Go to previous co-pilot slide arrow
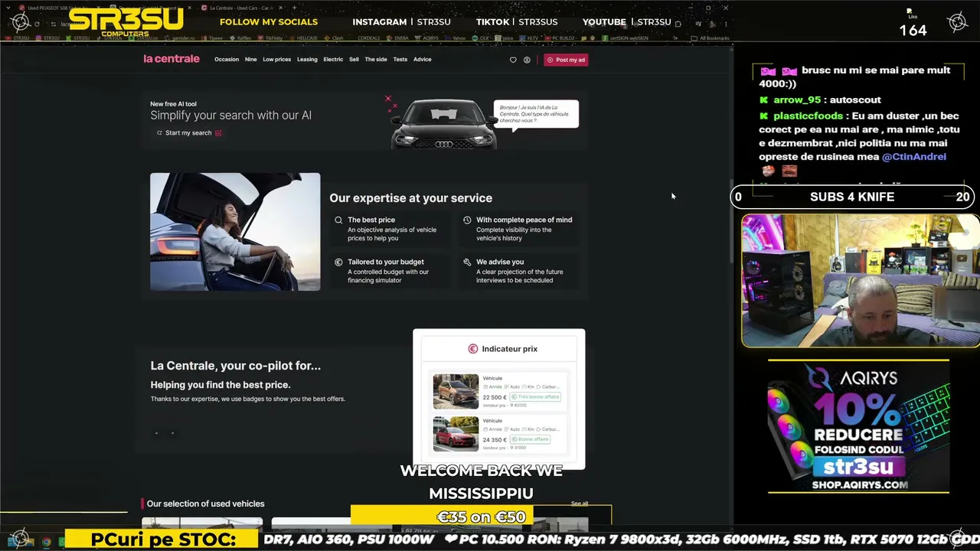 point(157,433)
